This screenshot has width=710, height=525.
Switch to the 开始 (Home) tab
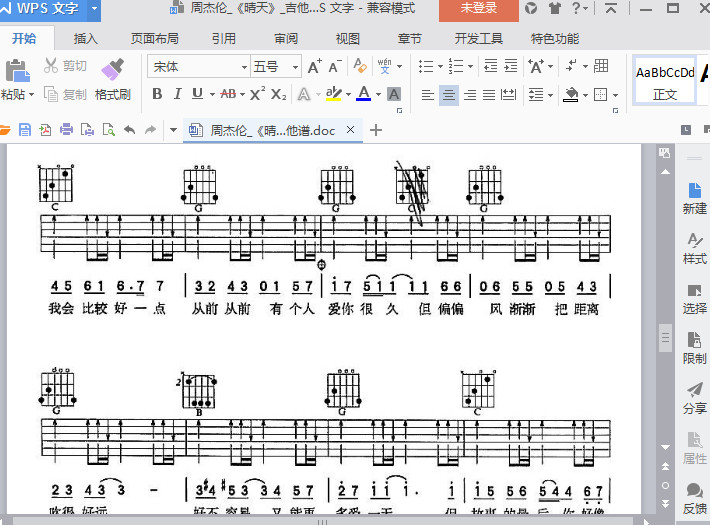click(24, 39)
